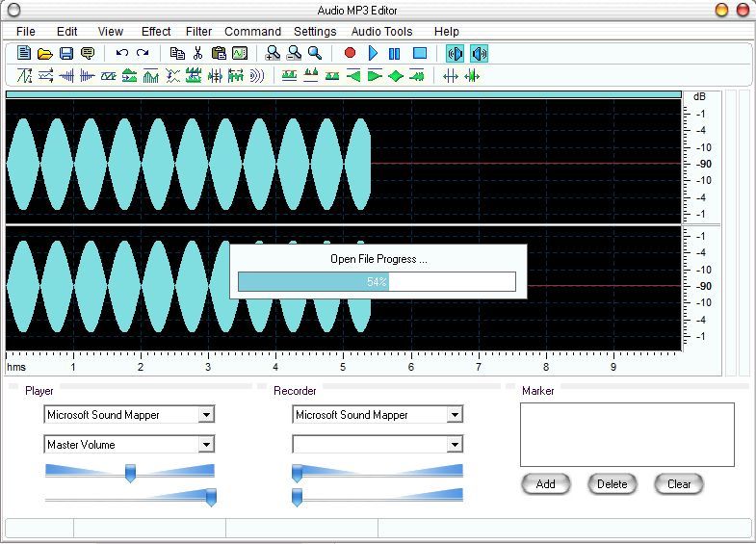Click the Recorder upper slider thumb
The height and width of the screenshot is (544, 756).
point(297,473)
